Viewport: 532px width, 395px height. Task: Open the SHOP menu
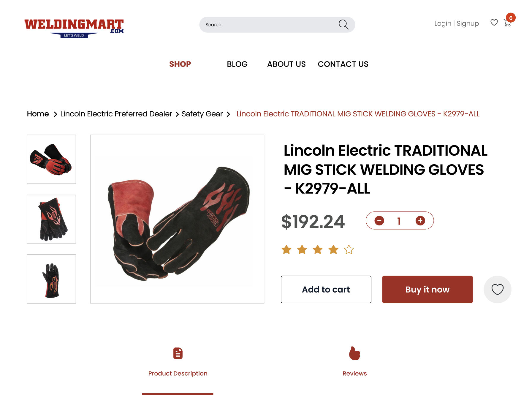pos(180,64)
